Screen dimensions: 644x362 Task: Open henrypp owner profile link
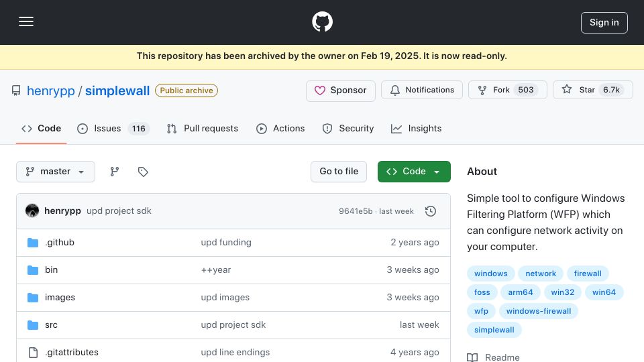[x=51, y=90]
